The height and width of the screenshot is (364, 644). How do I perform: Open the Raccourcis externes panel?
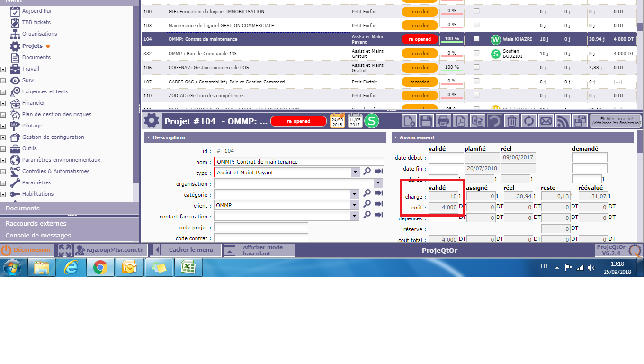coord(69,223)
